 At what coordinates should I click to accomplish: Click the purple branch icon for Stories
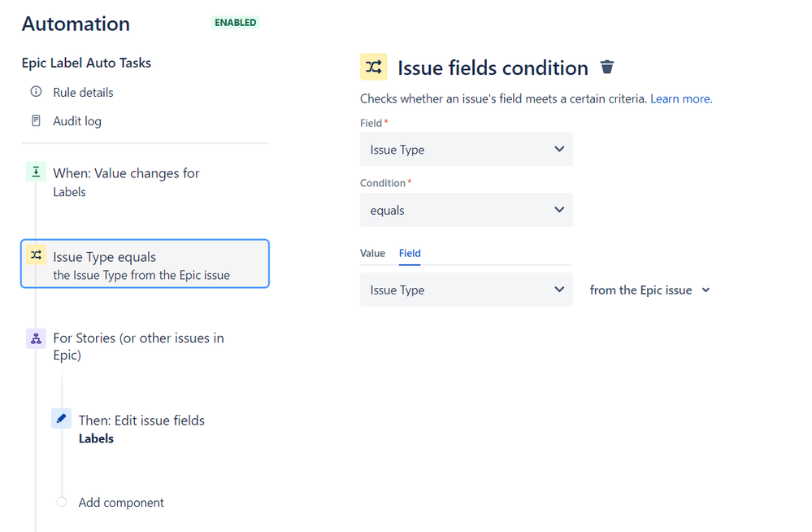(36, 339)
